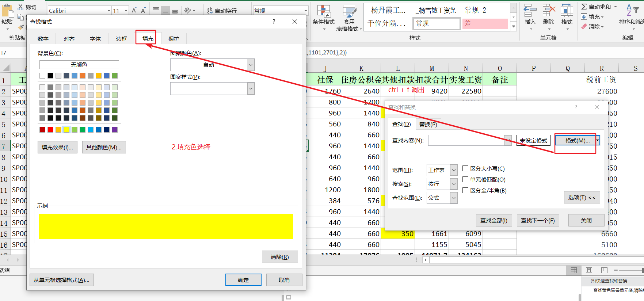This screenshot has width=644, height=301.
Task: Switch to Normal view in the status bar
Action: point(574,270)
